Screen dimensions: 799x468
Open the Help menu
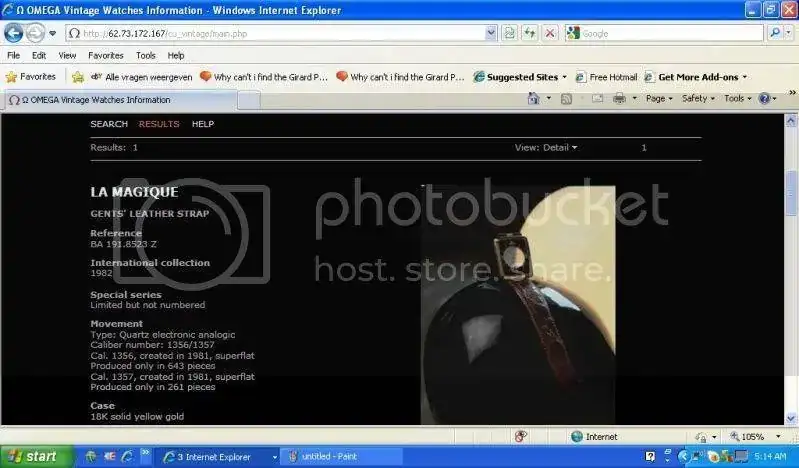(x=176, y=56)
